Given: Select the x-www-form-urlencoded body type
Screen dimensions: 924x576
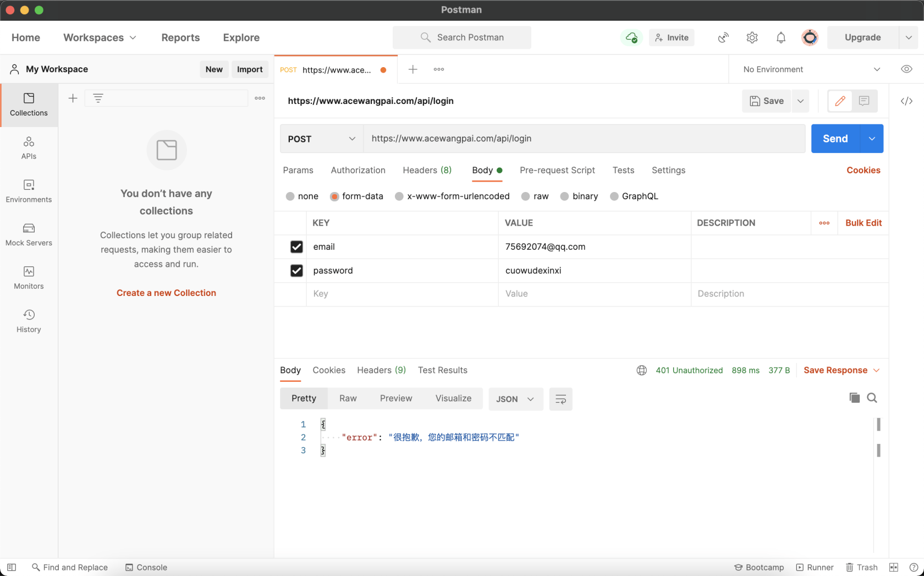Looking at the screenshot, I should click(399, 196).
